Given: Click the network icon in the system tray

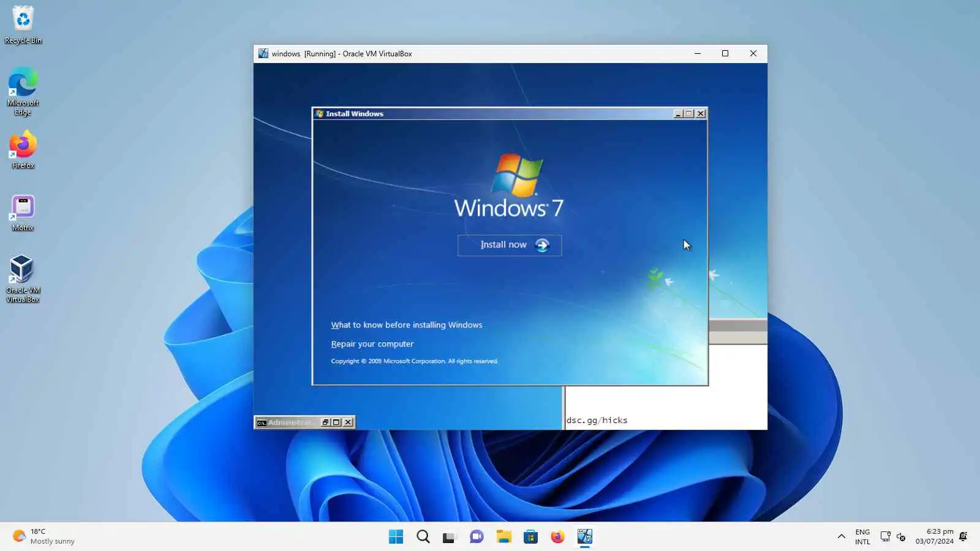Looking at the screenshot, I should tap(885, 537).
